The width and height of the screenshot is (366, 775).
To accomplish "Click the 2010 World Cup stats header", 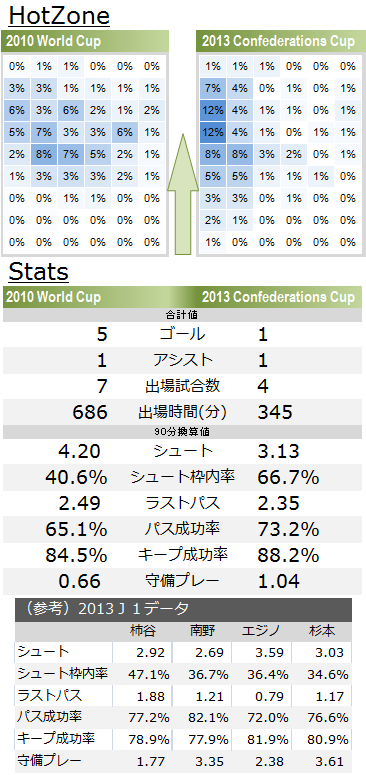I will [x=53, y=297].
